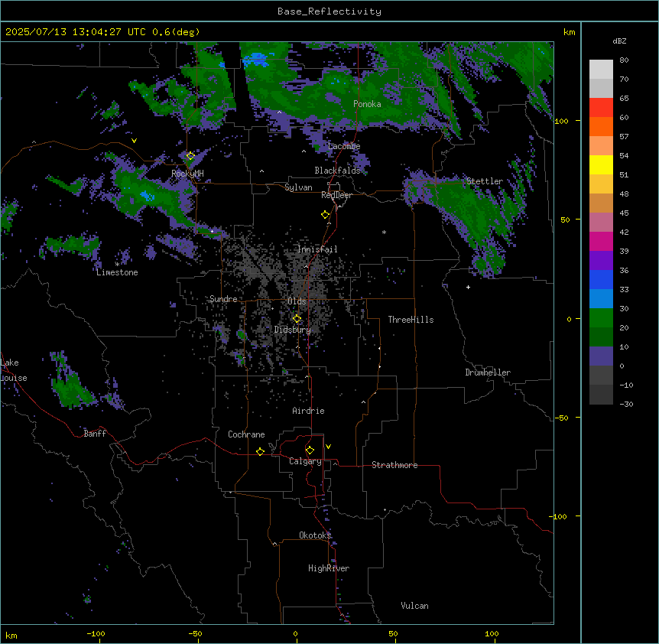This screenshot has height=644, width=659.
Task: Click the Calgary city label
Action: tap(305, 461)
